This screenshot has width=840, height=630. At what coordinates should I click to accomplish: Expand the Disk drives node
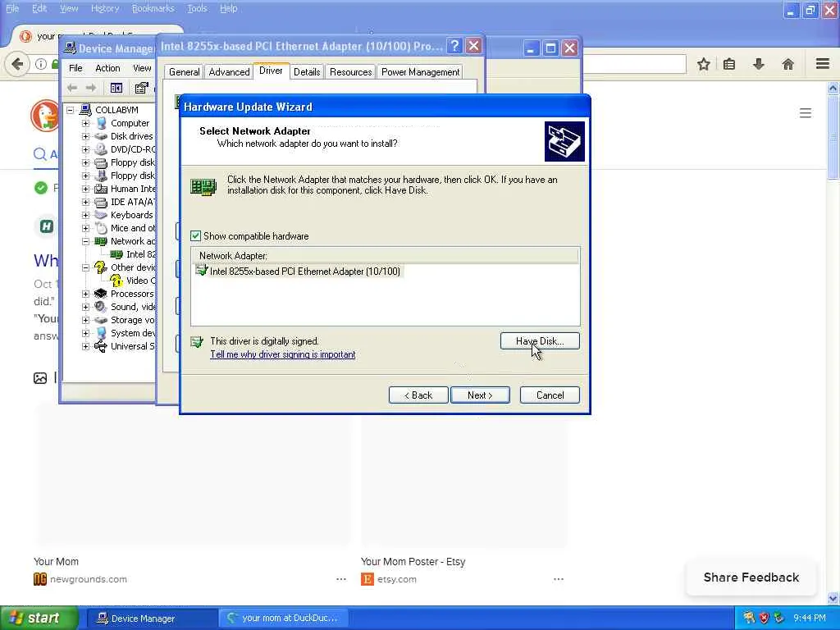coord(85,136)
